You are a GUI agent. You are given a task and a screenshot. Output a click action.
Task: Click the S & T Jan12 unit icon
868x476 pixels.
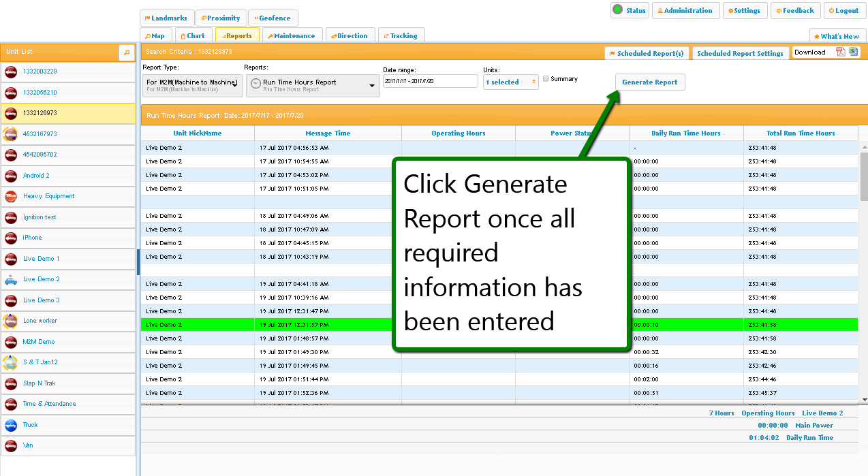(x=11, y=362)
